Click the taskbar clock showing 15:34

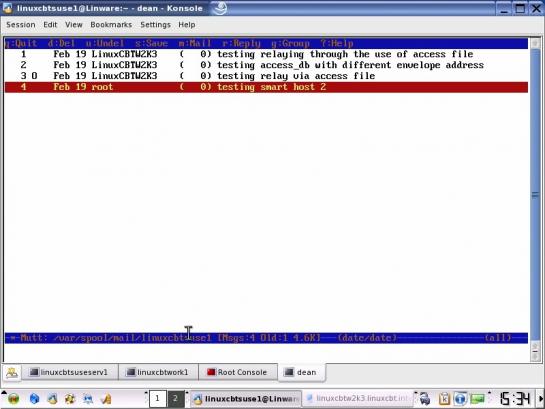[515, 399]
